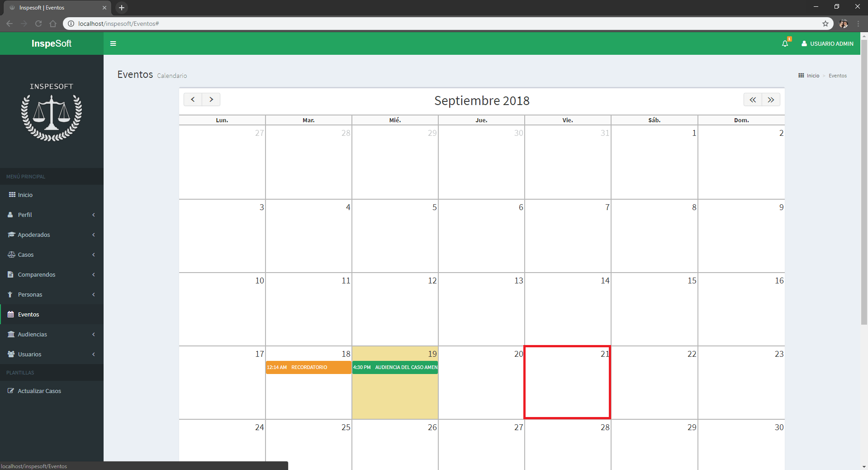Expand the Personas chevron
Image resolution: width=868 pixels, height=470 pixels.
94,294
